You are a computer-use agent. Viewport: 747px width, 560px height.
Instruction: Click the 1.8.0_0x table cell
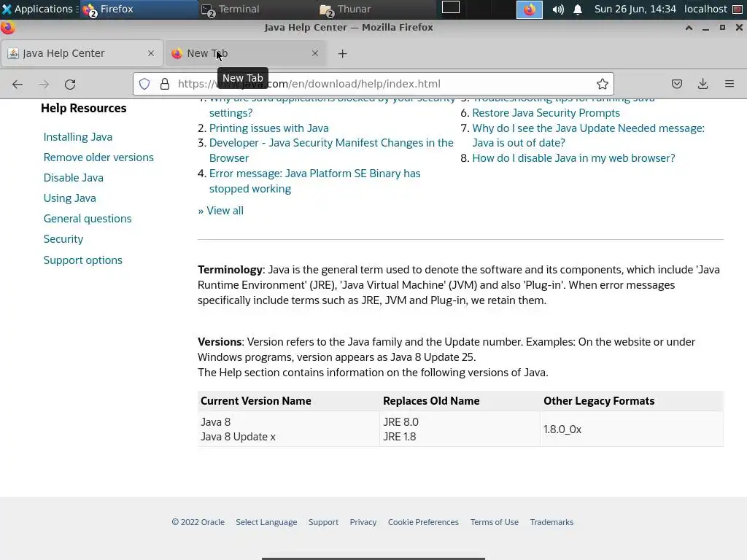coord(631,429)
